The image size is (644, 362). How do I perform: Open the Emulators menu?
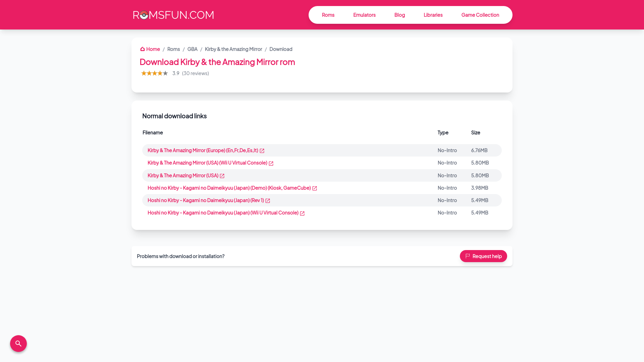(364, 15)
